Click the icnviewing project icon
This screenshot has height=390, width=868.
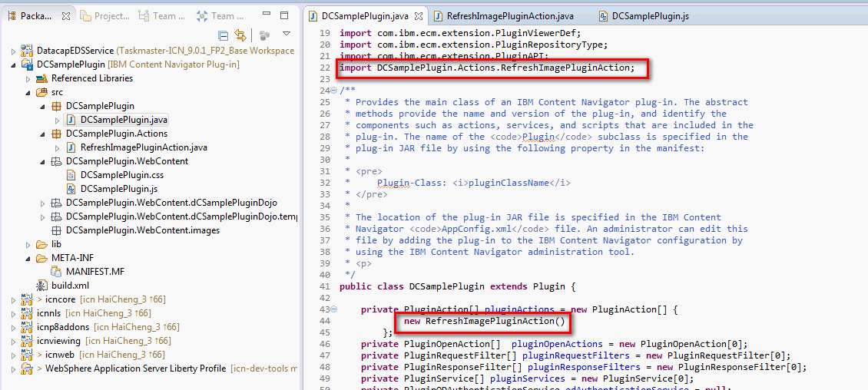tap(27, 341)
